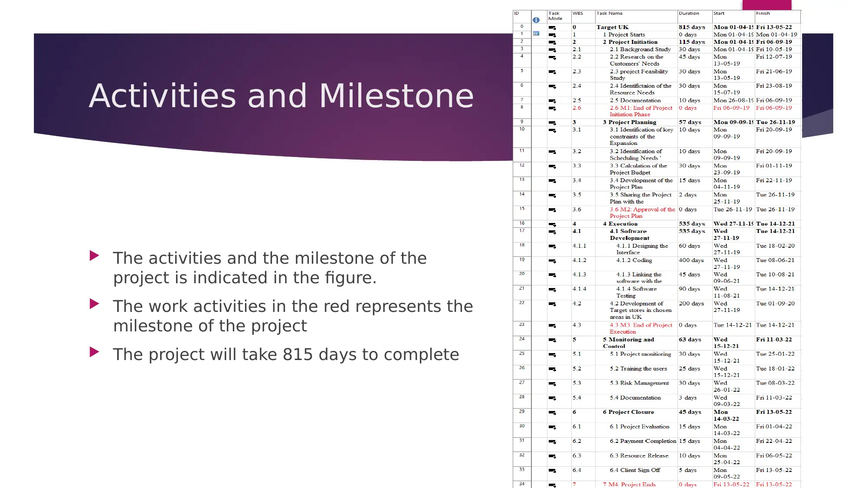
Task: Click task mode icon for 4.1.1 Designing the Interface
Action: 552,246
